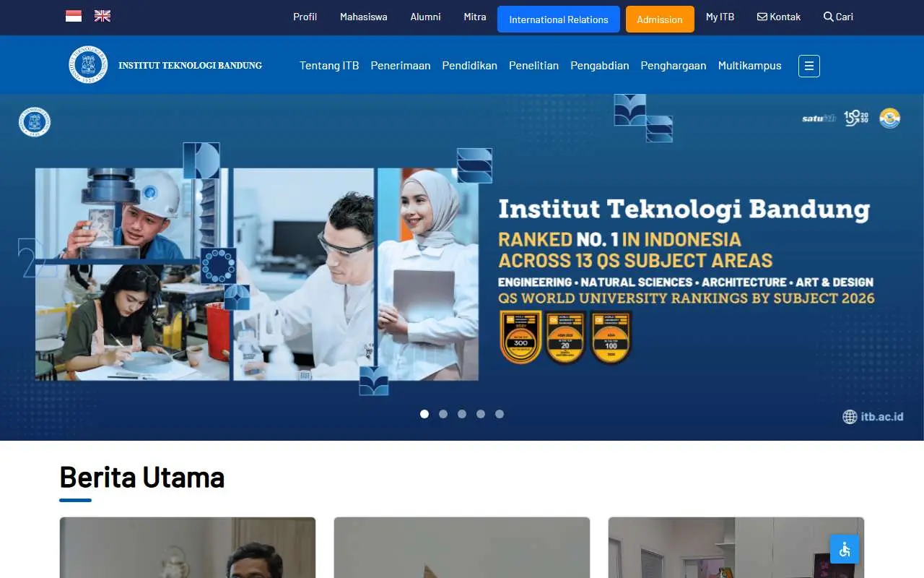Viewport: 924px width, 578px height.
Task: Click the itb.ac.id globe link on banner
Action: point(873,416)
